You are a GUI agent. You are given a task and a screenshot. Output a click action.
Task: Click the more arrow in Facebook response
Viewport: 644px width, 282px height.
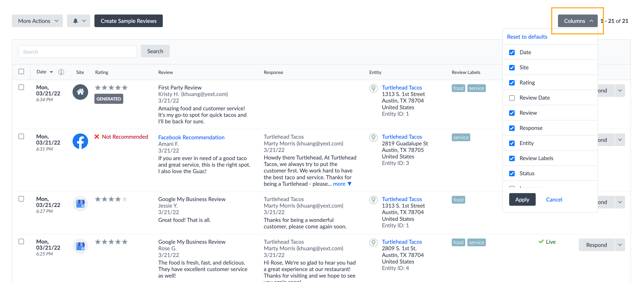coord(350,184)
